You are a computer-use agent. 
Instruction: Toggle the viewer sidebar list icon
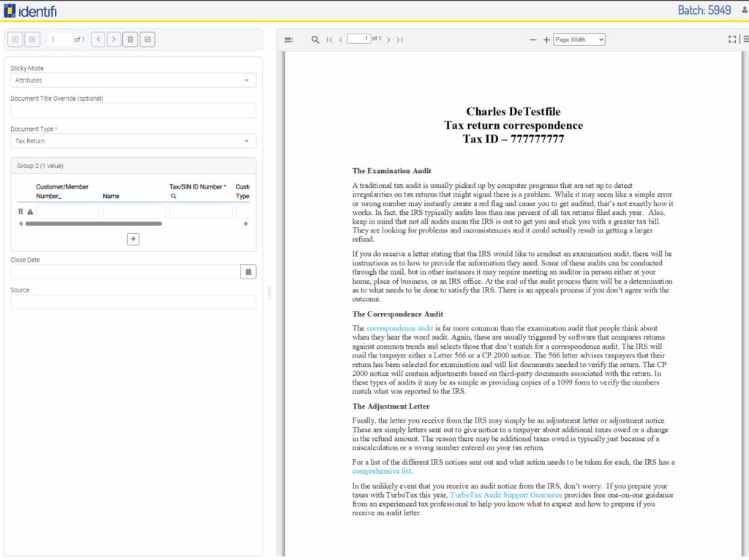(288, 39)
